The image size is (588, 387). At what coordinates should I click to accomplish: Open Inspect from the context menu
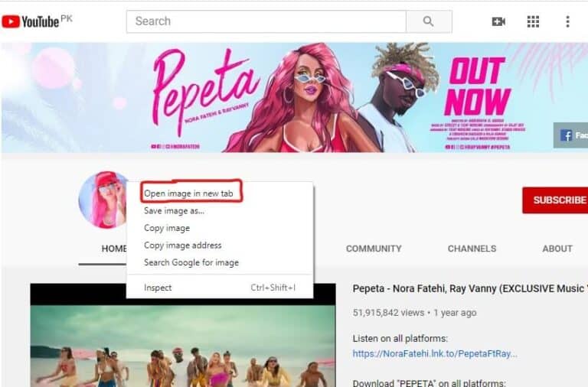pyautogui.click(x=158, y=288)
